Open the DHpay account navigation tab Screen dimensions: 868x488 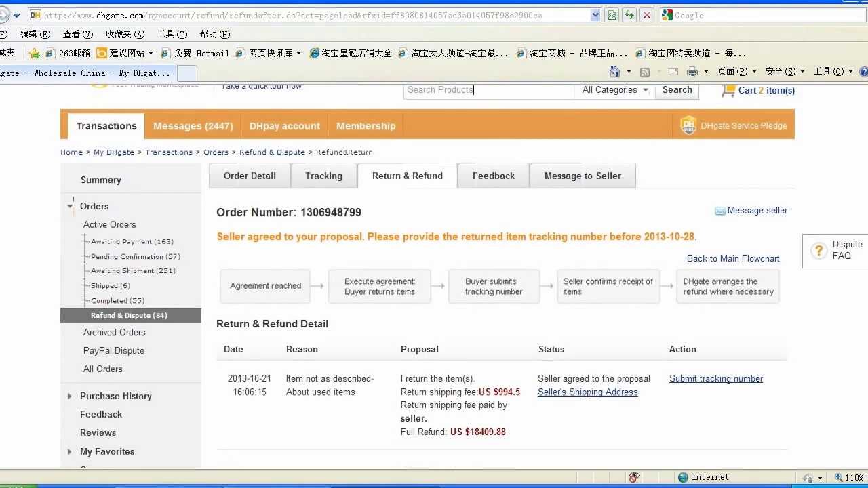pos(284,126)
